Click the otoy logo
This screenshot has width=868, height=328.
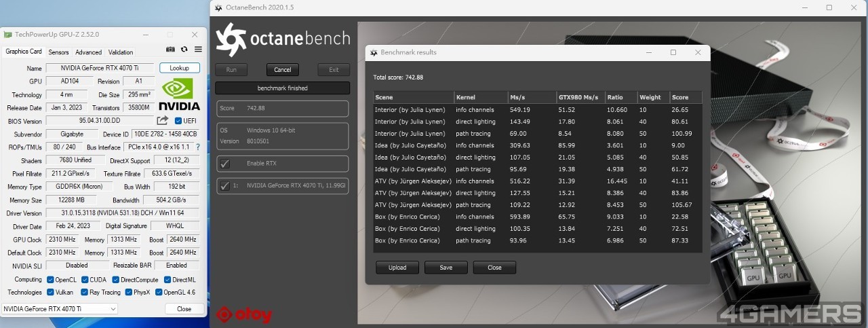244,314
